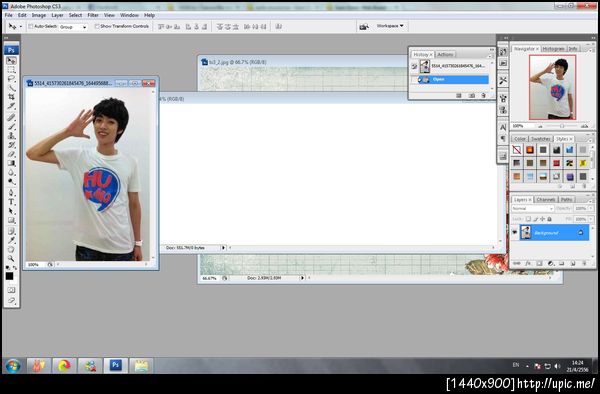Click the Navigator zoom slider
The image size is (600, 394).
point(562,126)
